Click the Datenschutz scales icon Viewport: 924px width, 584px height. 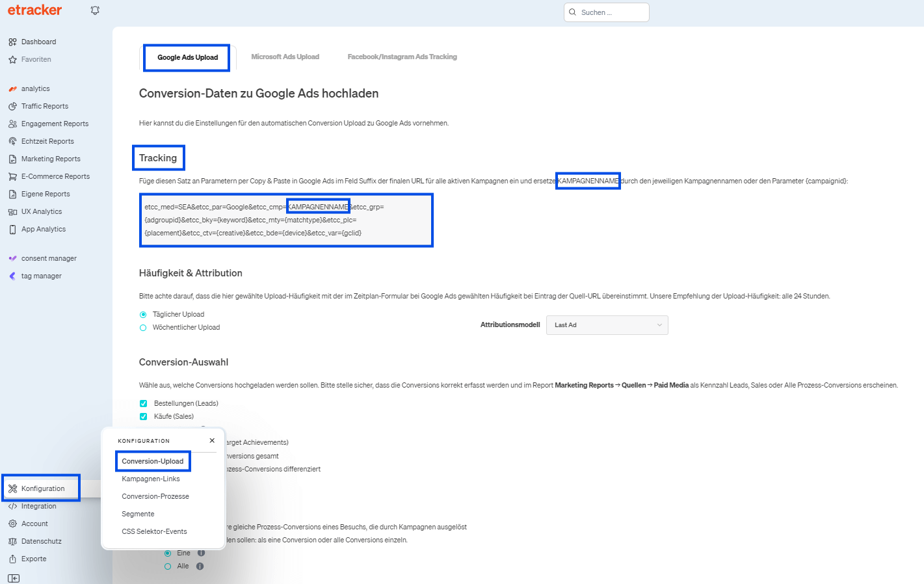(x=12, y=541)
